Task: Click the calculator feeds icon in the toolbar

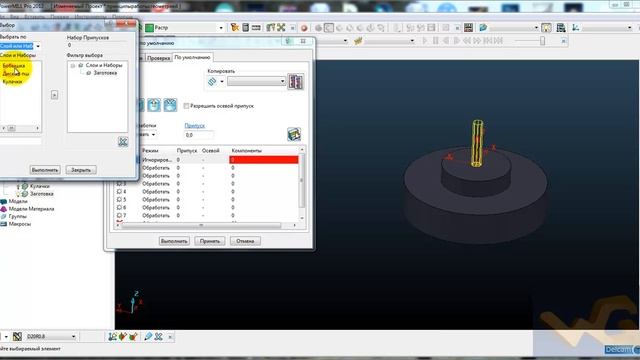Action: click(x=245, y=27)
